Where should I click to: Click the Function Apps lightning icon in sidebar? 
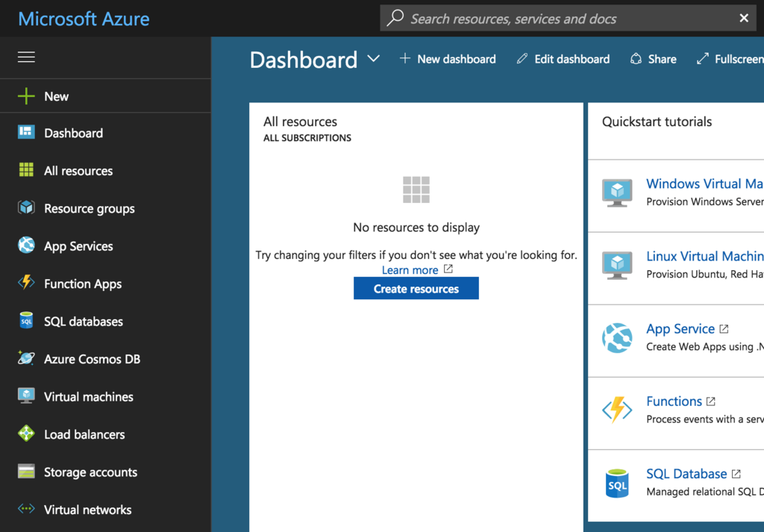[26, 283]
